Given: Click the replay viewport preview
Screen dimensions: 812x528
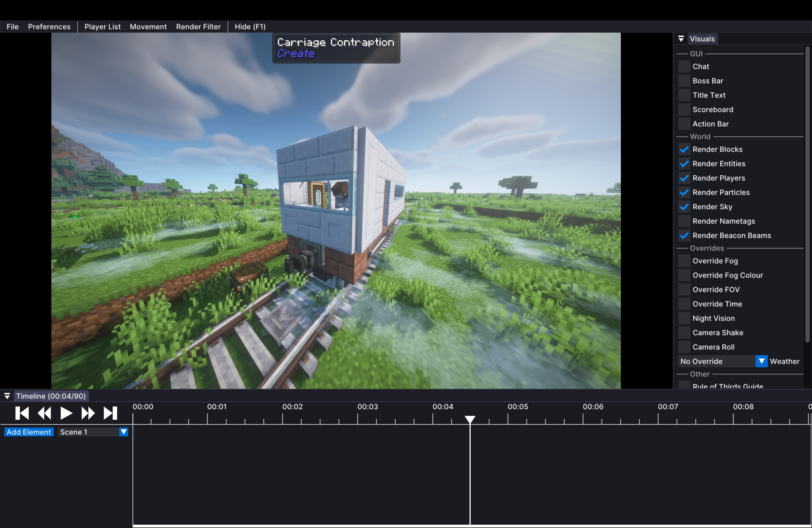Looking at the screenshot, I should pyautogui.click(x=336, y=210).
